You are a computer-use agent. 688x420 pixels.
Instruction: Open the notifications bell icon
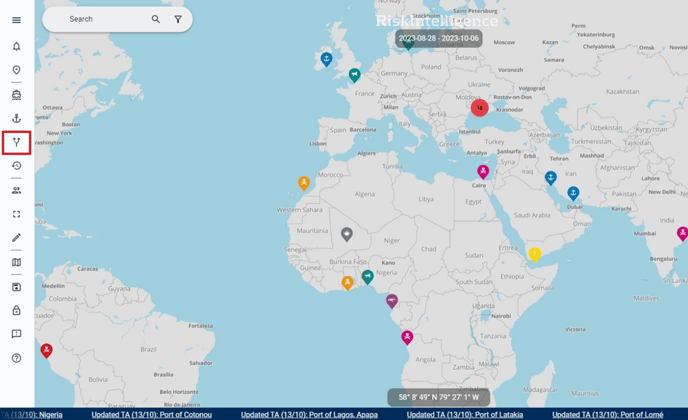pyautogui.click(x=16, y=47)
